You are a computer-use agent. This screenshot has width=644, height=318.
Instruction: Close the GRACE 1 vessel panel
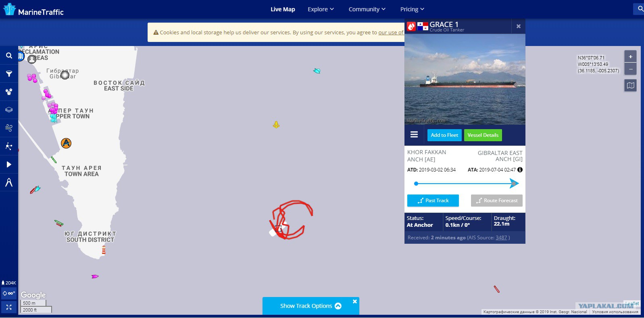(x=519, y=26)
